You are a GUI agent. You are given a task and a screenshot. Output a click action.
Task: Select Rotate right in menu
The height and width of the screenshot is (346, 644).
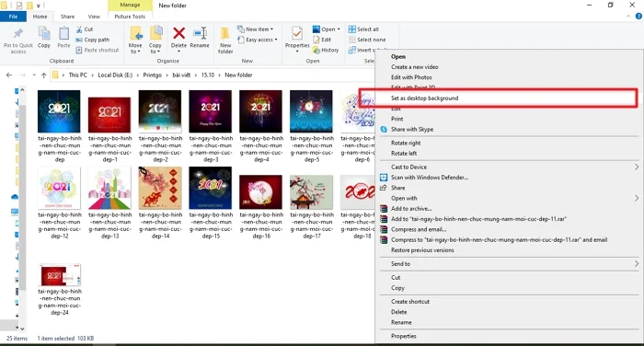coord(406,143)
